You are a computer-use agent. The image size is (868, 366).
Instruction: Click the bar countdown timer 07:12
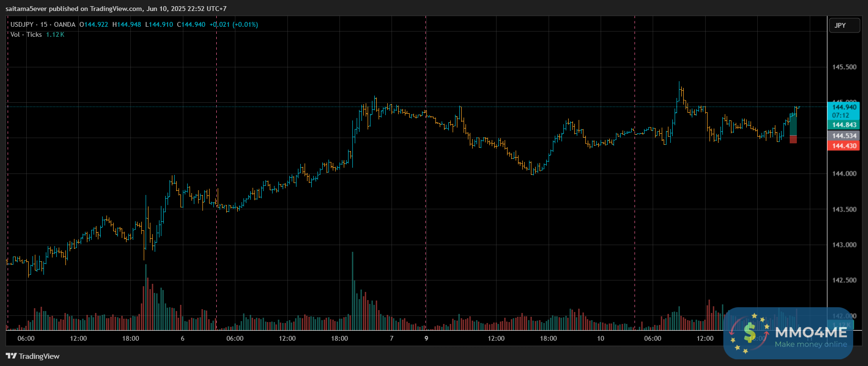coord(841,115)
